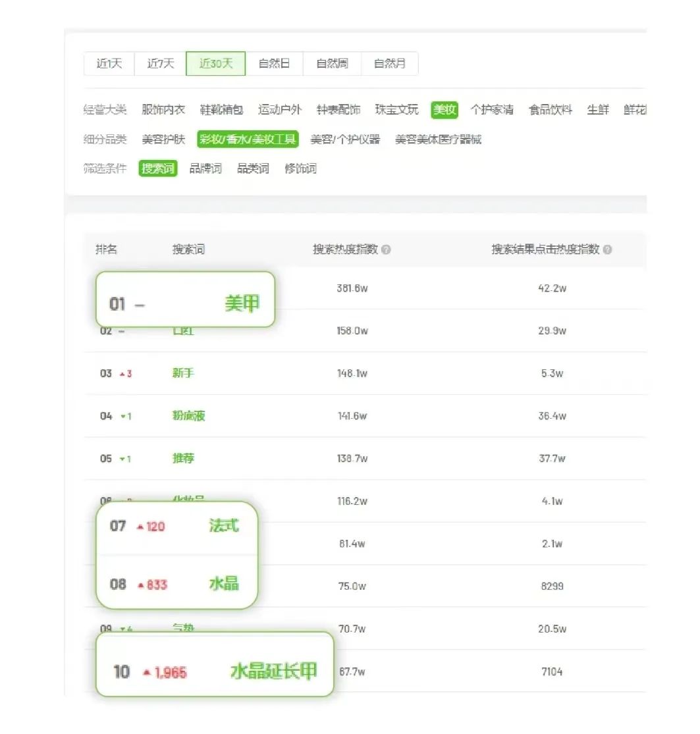
Task: Select the 近30天 time range tab
Action: click(216, 63)
